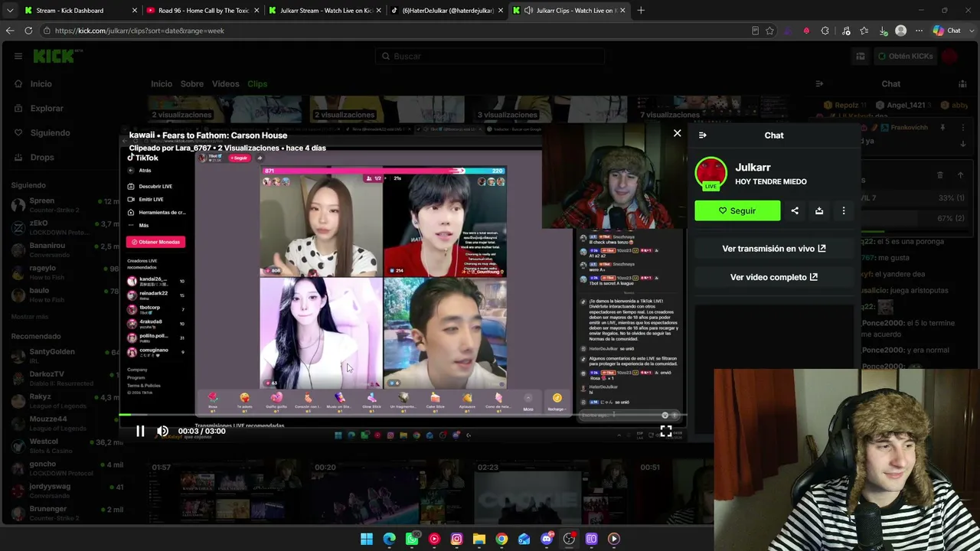
Task: Select the Clips tab
Action: (257, 83)
